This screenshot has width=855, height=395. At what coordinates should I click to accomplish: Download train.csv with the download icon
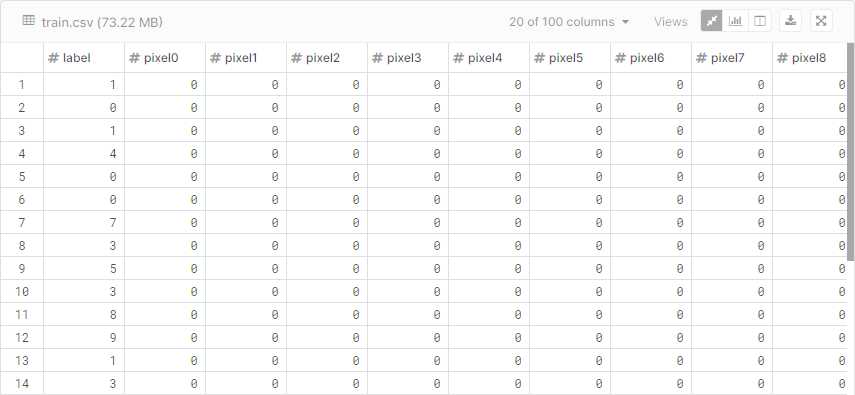790,21
